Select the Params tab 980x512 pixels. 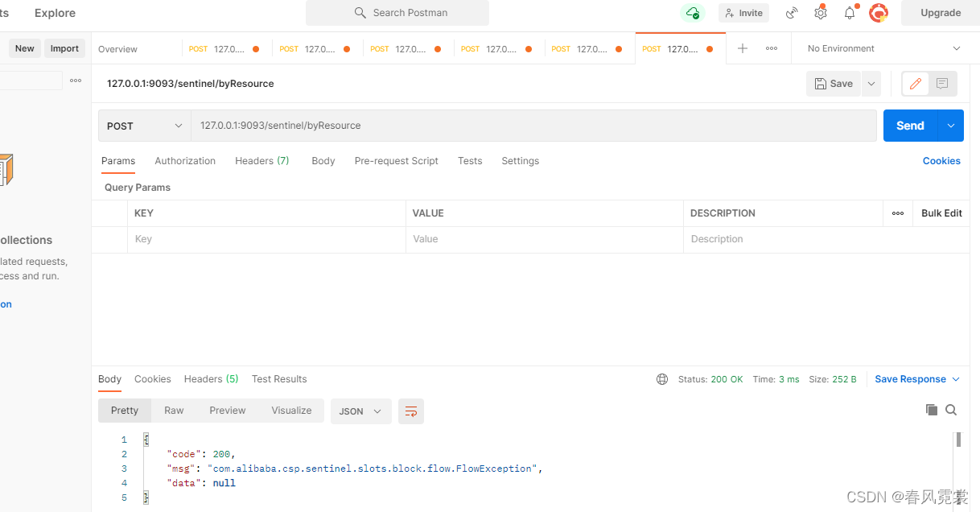click(118, 161)
